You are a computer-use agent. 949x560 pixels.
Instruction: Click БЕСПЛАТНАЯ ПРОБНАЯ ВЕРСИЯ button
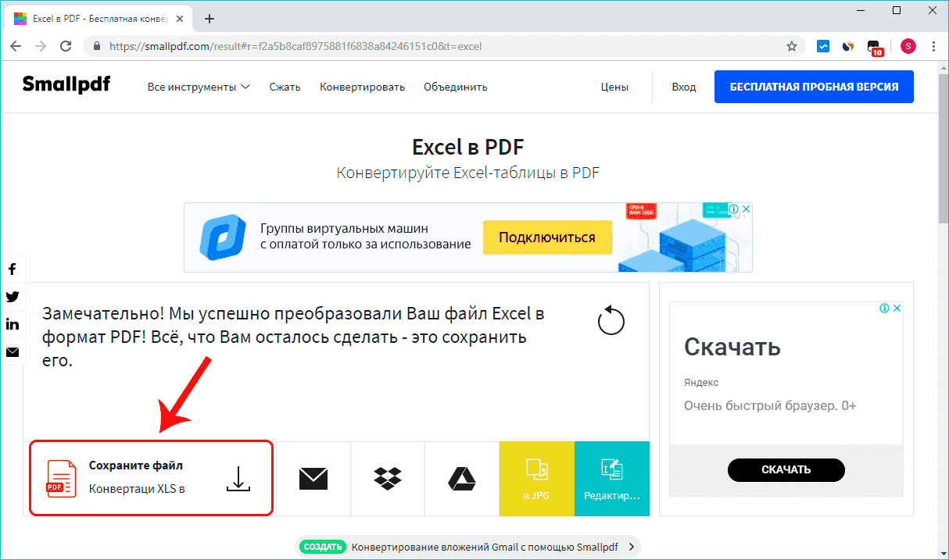pos(813,87)
